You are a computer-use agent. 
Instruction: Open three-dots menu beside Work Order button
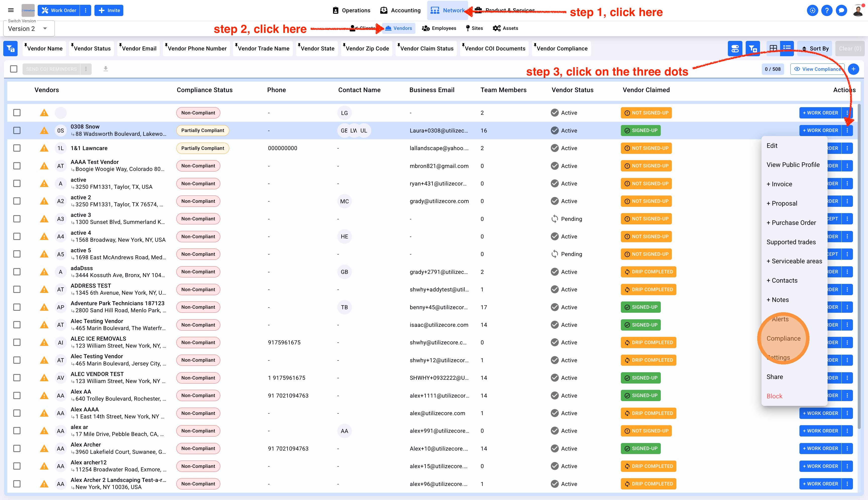[86, 10]
